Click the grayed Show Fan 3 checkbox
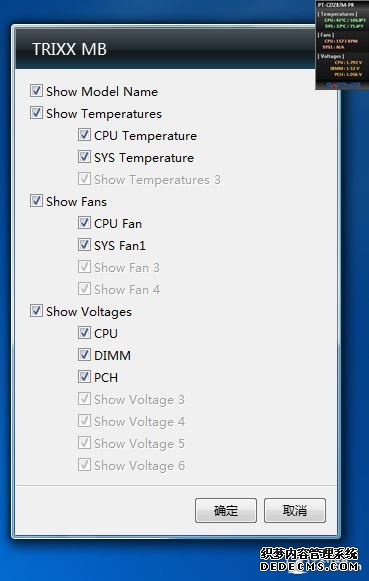This screenshot has height=581, width=369. click(84, 267)
